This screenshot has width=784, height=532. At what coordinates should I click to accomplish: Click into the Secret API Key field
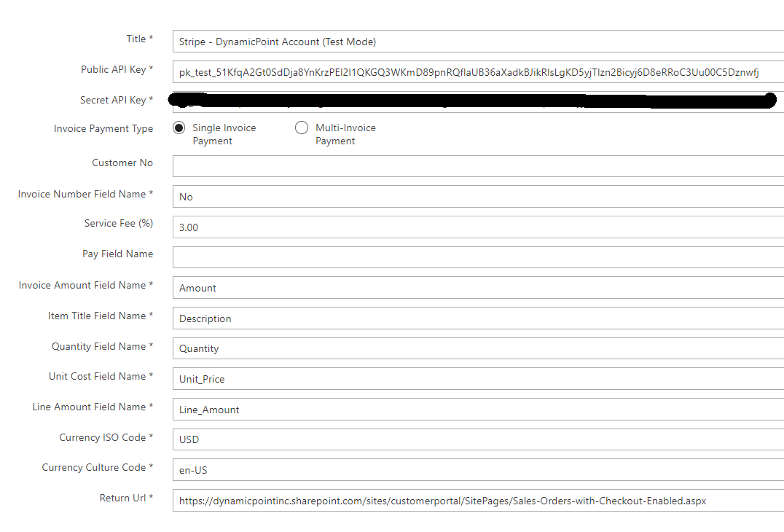coord(478,101)
